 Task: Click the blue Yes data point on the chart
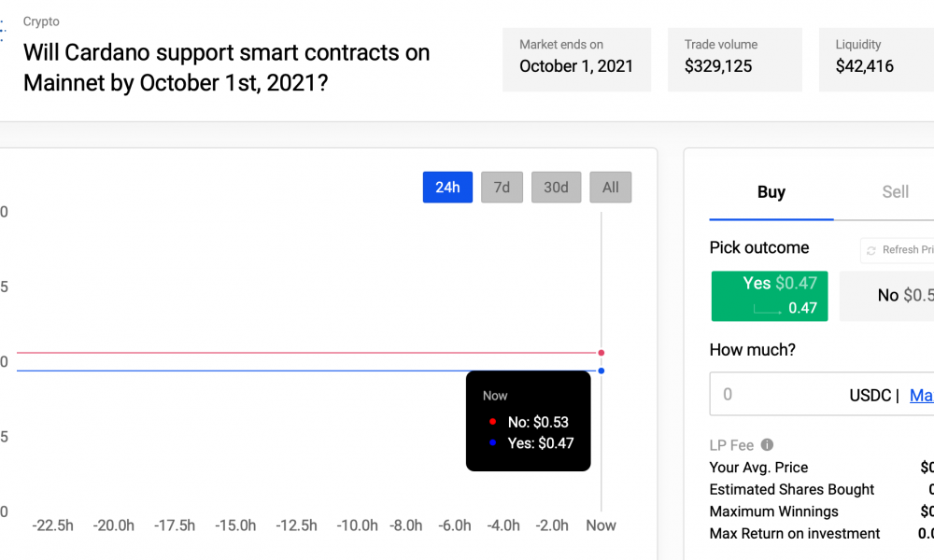click(x=601, y=371)
